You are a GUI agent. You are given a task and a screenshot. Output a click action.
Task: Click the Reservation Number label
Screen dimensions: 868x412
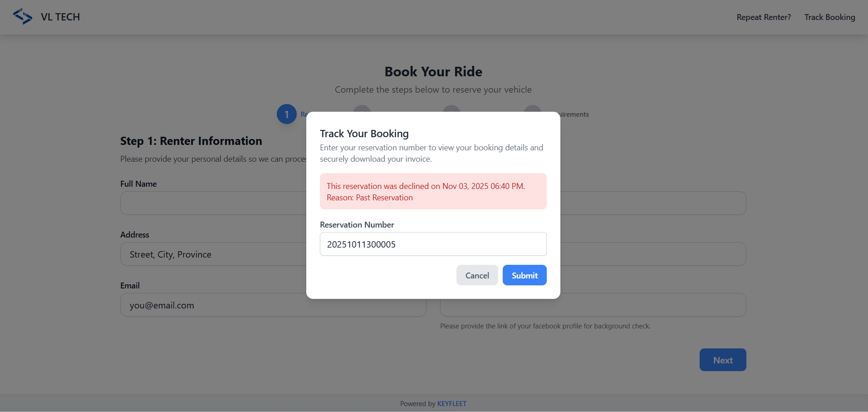(x=357, y=225)
